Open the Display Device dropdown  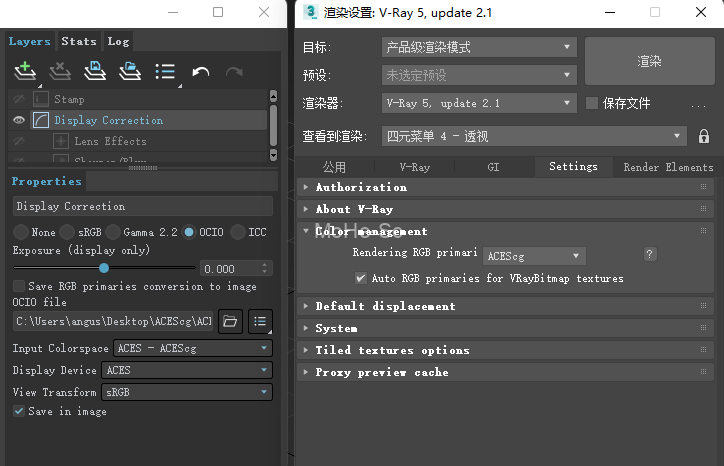187,370
